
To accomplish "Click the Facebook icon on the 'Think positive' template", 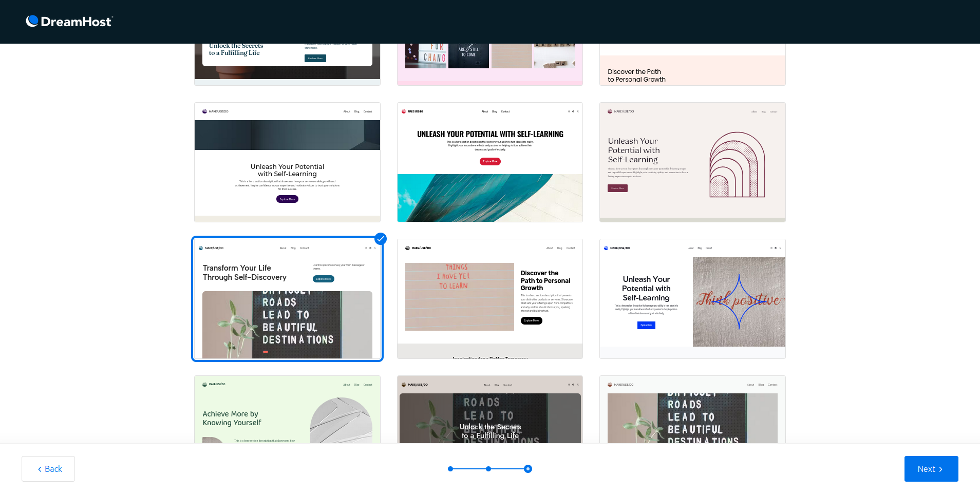I will [776, 248].
